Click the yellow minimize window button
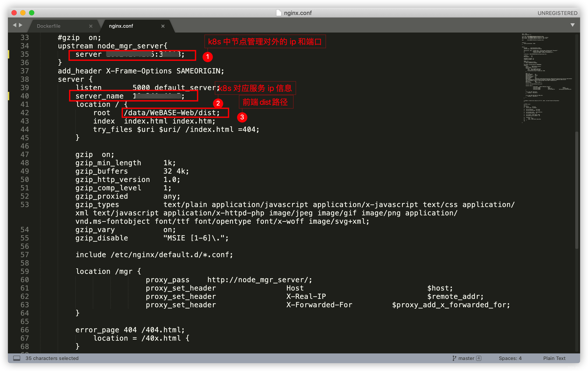Screen dimensions: 588x371 pos(23,13)
